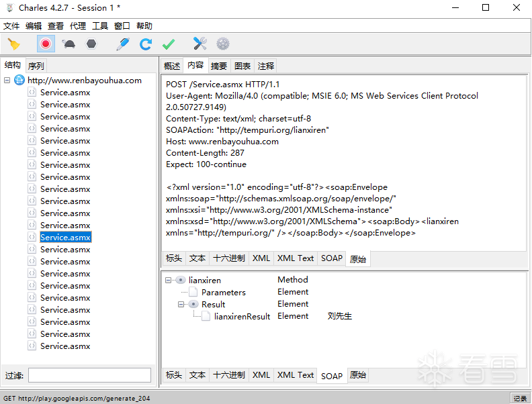The height and width of the screenshot is (404, 532).
Task: Select the lianxiren method row
Action: tap(205, 281)
